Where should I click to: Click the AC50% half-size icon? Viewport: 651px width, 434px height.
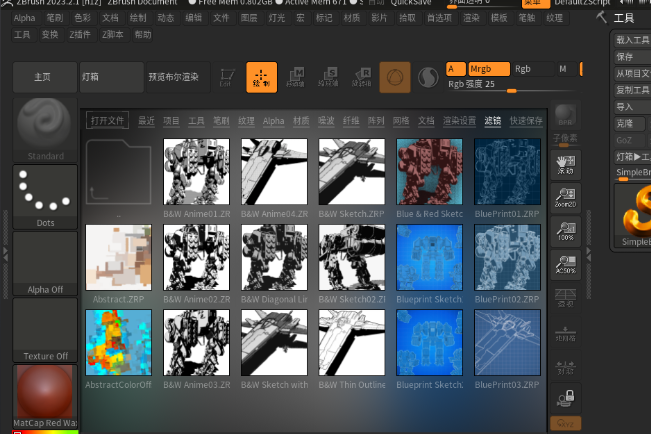[566, 267]
